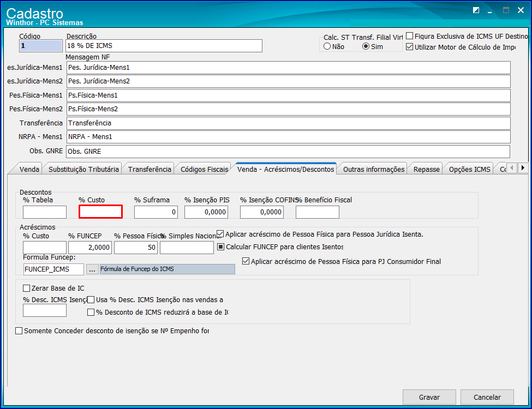Click the NRPA - Mens1 field
The height and width of the screenshot is (409, 532).
pyautogui.click(x=289, y=137)
